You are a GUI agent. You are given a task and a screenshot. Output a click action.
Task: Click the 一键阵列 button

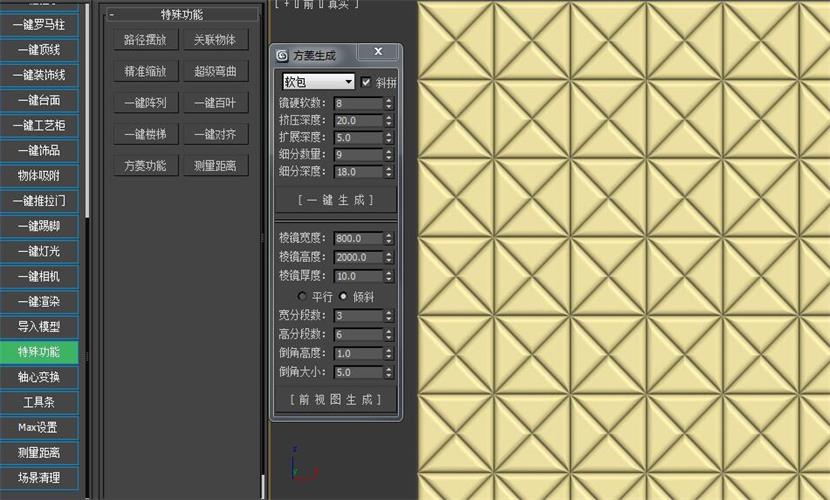[x=145, y=103]
